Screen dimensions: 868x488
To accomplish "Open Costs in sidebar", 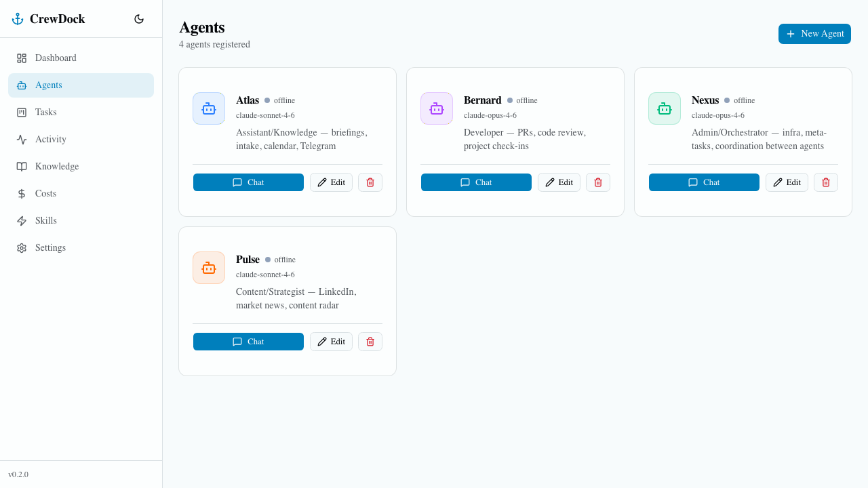I will tap(81, 194).
